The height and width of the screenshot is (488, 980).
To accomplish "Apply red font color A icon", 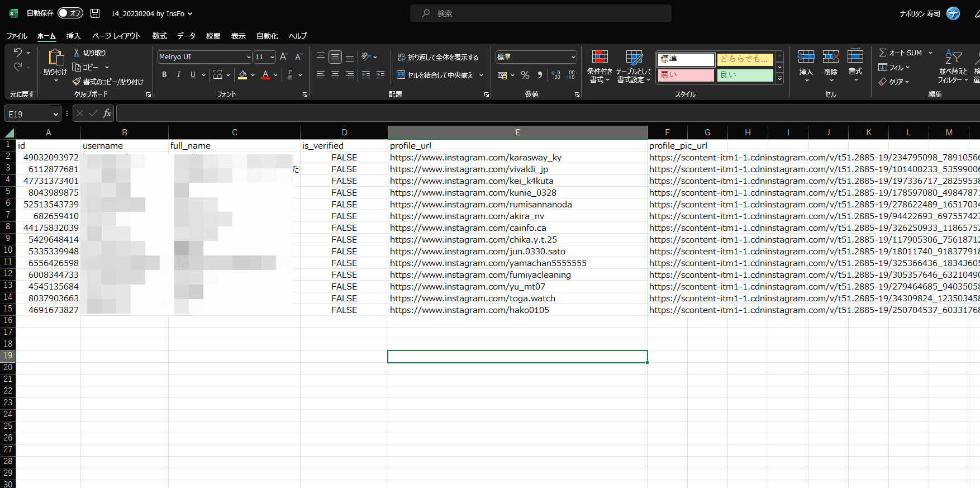I will tap(265, 75).
